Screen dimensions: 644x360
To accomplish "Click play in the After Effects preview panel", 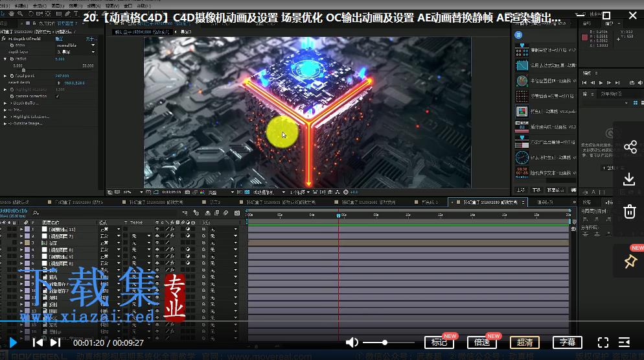I will click(x=601, y=82).
